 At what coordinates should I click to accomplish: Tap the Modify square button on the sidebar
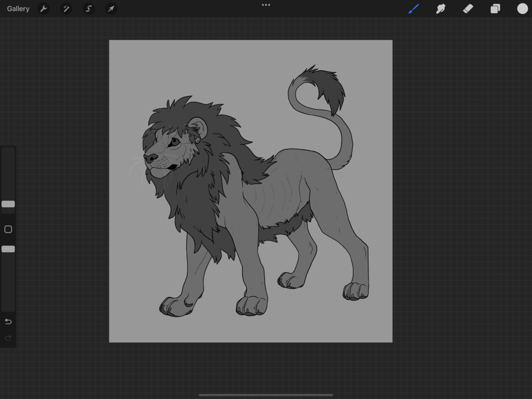click(x=8, y=229)
